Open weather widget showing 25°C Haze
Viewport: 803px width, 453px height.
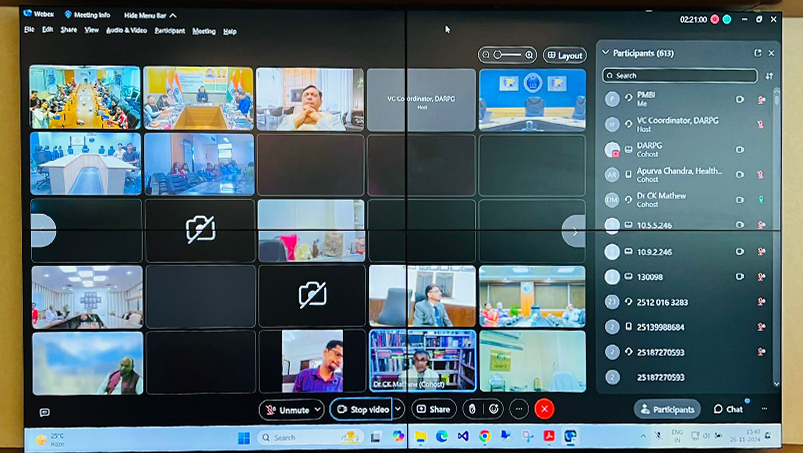(50, 439)
